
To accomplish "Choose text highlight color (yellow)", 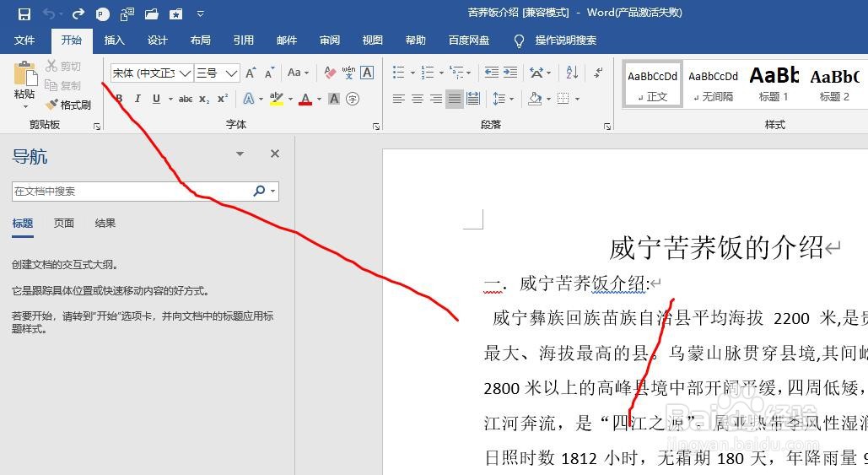I will click(276, 99).
